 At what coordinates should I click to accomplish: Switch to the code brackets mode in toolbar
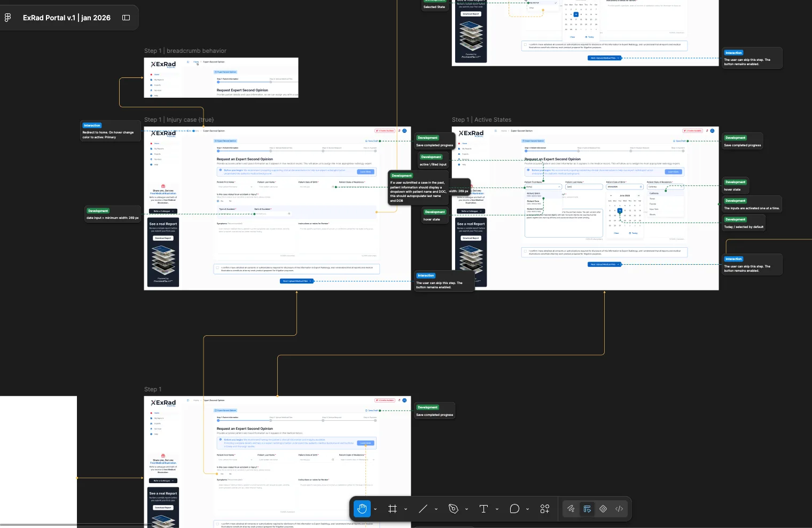(619, 509)
